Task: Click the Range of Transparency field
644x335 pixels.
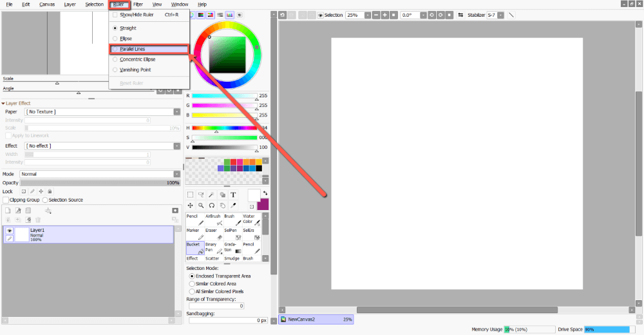Action: pyautogui.click(x=217, y=306)
